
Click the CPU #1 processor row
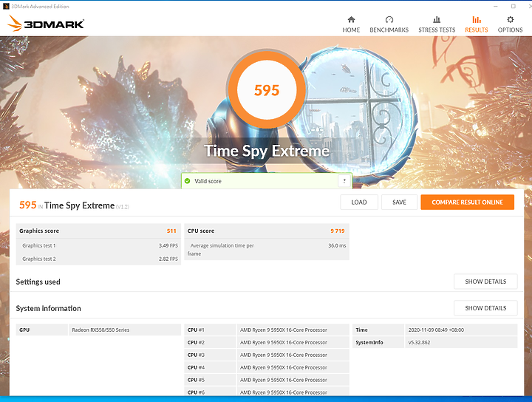tap(267, 330)
